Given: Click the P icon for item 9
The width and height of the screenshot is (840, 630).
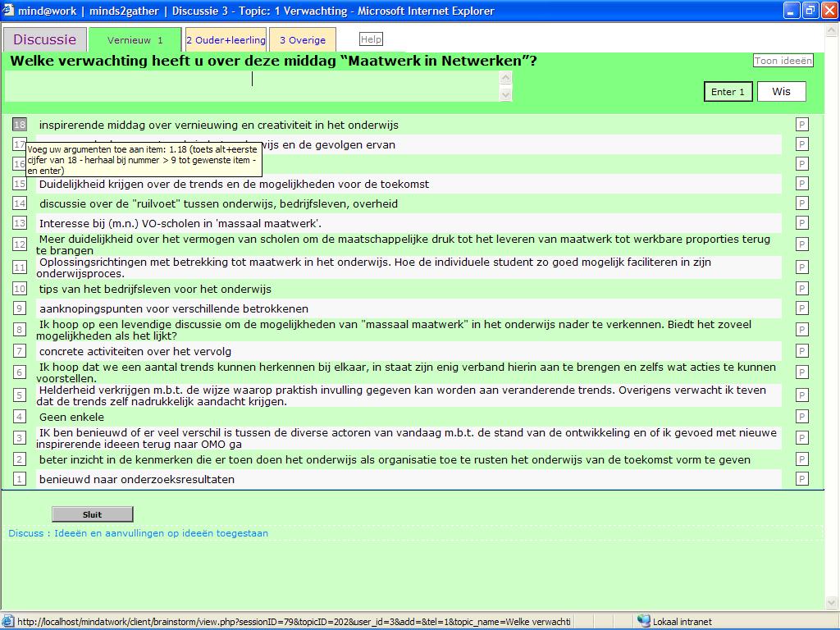Looking at the screenshot, I should tap(802, 308).
